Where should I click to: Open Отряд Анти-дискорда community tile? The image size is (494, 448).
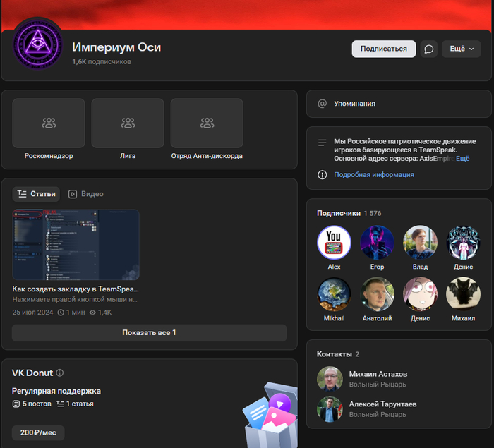click(x=206, y=123)
